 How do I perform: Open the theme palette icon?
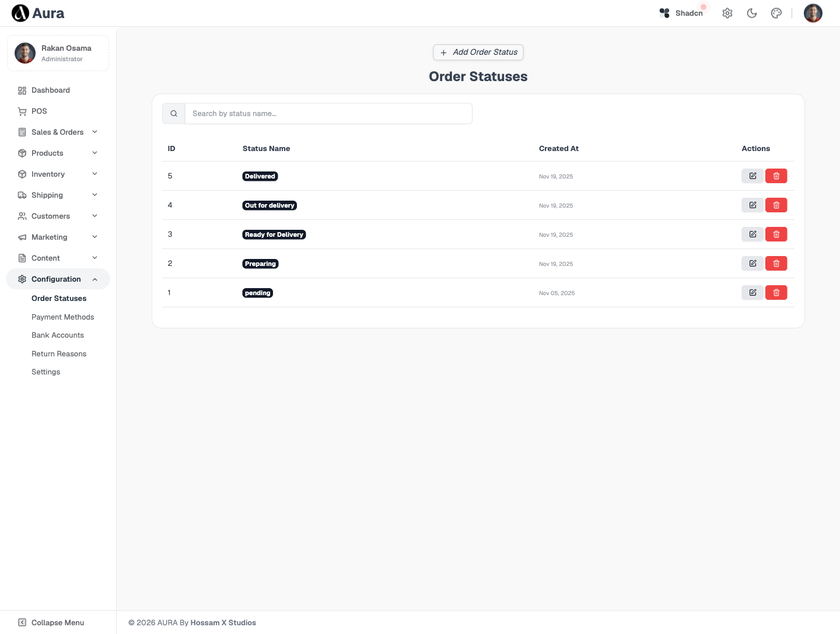pos(776,13)
